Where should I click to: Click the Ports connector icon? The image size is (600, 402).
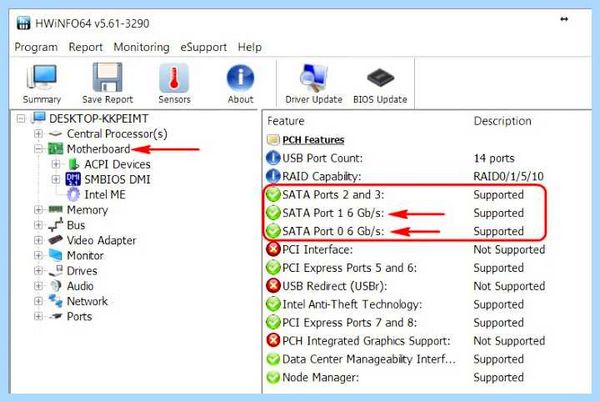tap(55, 316)
